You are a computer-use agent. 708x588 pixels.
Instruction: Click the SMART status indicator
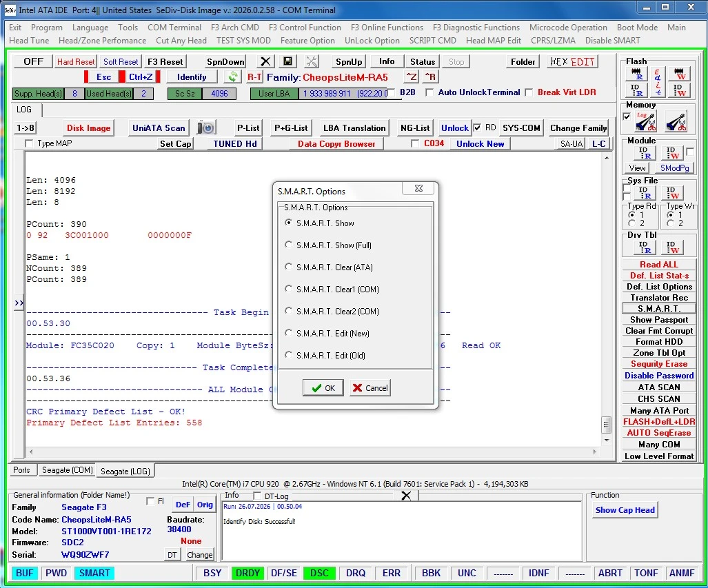point(94,573)
